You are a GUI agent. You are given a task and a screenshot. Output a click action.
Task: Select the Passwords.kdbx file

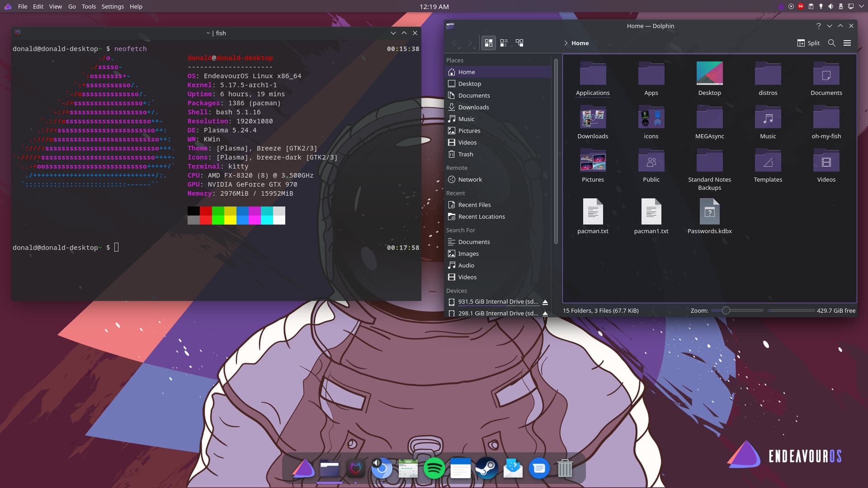tap(709, 216)
